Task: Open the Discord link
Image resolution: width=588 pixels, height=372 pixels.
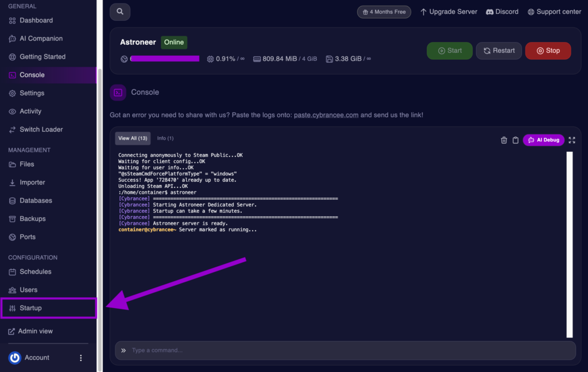Action: point(502,11)
